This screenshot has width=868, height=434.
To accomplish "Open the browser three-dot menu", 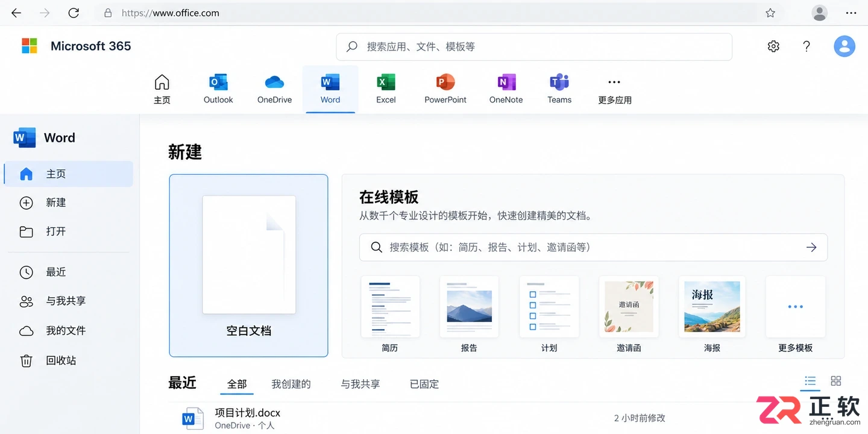I will [x=851, y=13].
